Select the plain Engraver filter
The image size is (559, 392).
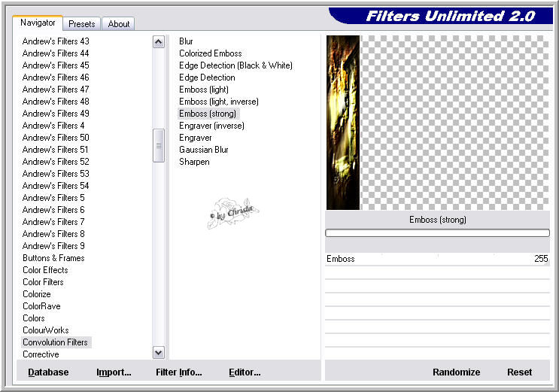click(195, 138)
